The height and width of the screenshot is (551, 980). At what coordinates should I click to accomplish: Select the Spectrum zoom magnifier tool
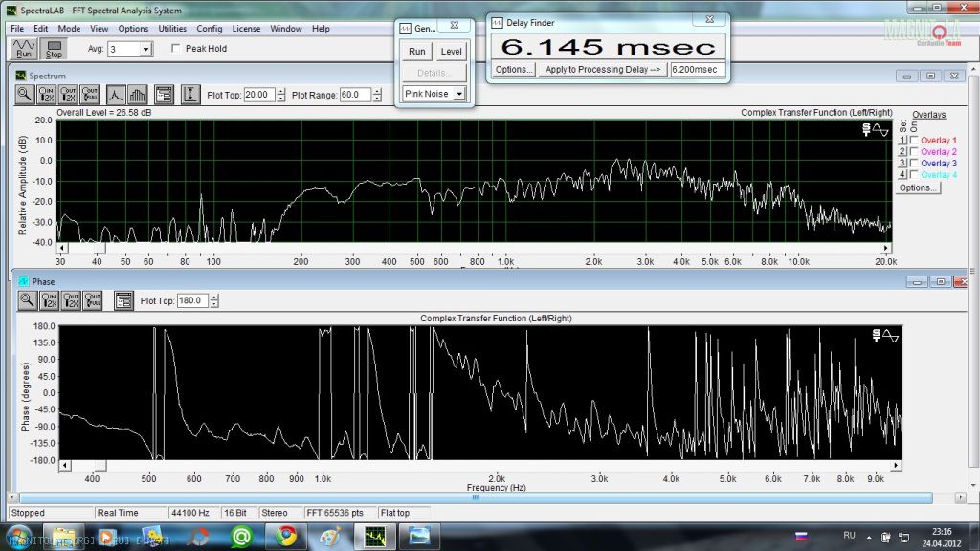pyautogui.click(x=24, y=95)
